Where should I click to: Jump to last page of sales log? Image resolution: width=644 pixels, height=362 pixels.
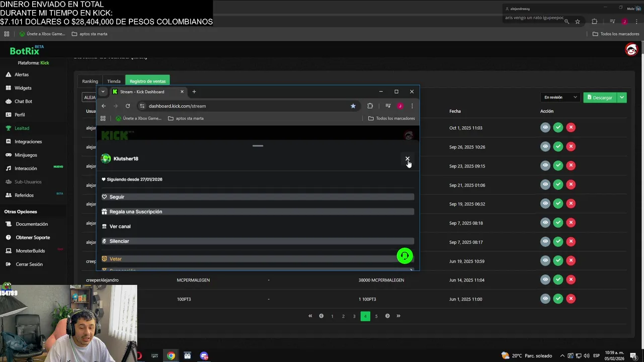(398, 316)
